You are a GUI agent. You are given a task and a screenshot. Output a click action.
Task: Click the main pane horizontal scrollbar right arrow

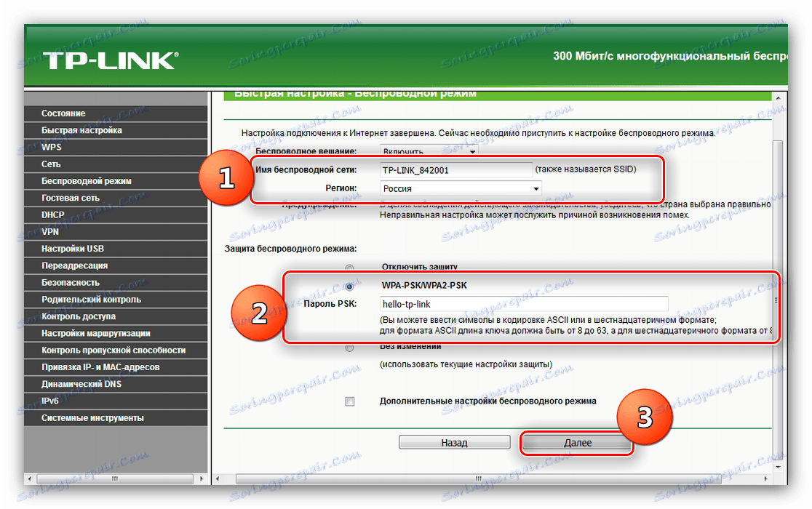(x=765, y=479)
